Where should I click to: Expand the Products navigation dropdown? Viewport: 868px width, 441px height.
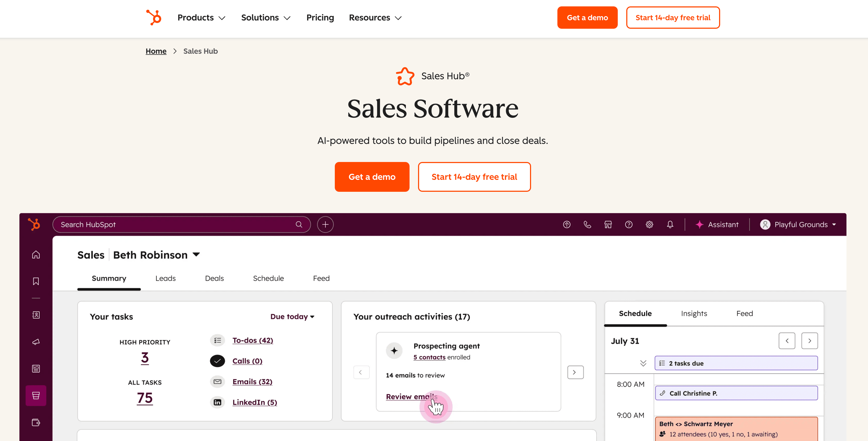[201, 18]
